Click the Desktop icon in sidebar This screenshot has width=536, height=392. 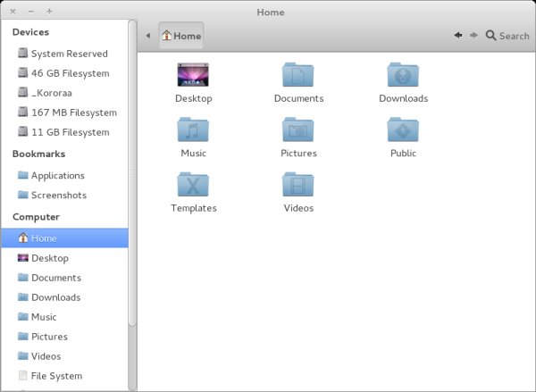coord(23,258)
